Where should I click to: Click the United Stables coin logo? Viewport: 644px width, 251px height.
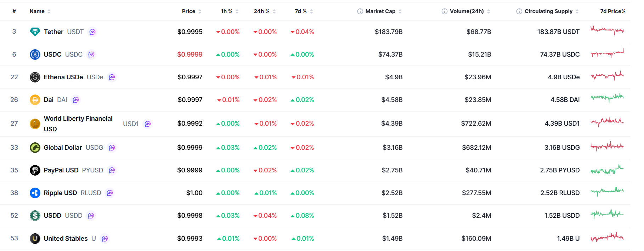[35, 239]
